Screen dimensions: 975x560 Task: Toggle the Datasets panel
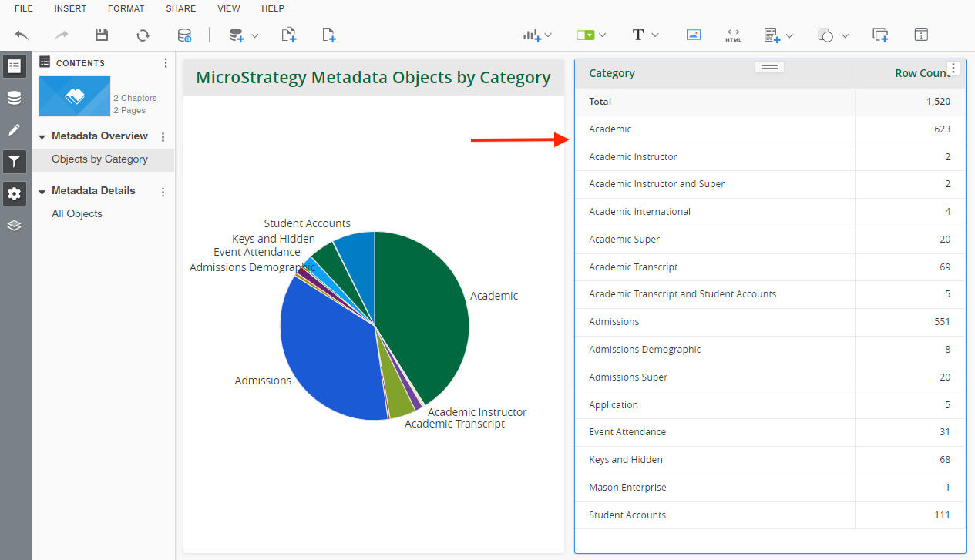pos(14,98)
